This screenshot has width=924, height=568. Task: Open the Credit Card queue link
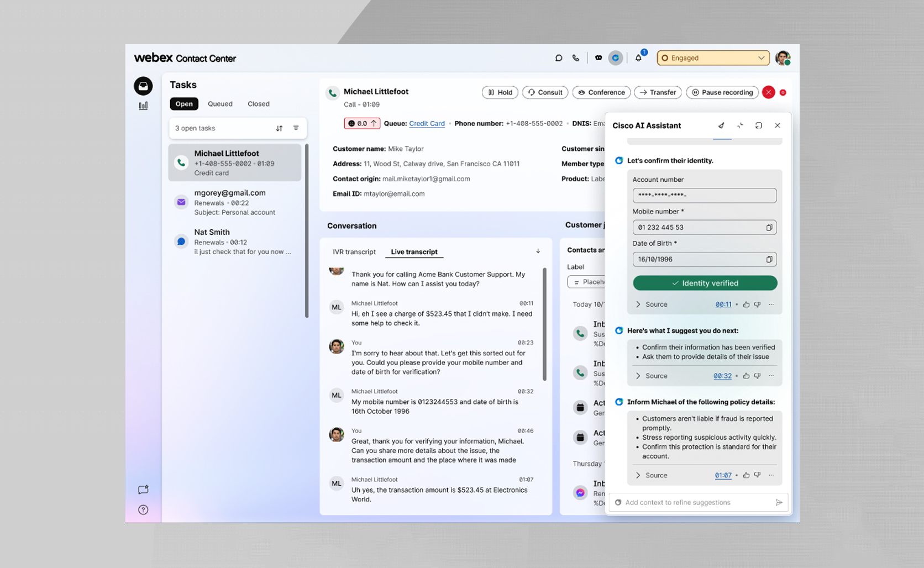pos(427,124)
